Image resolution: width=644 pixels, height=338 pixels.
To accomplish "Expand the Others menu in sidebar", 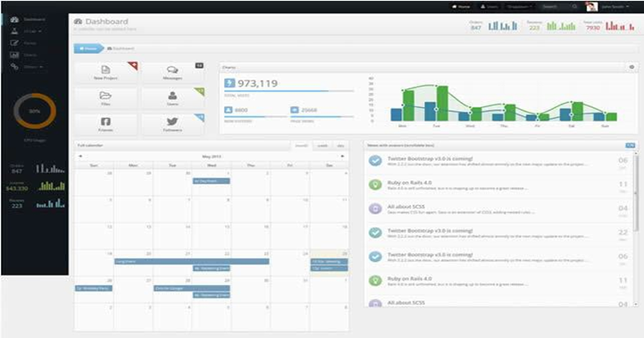I will (x=33, y=66).
